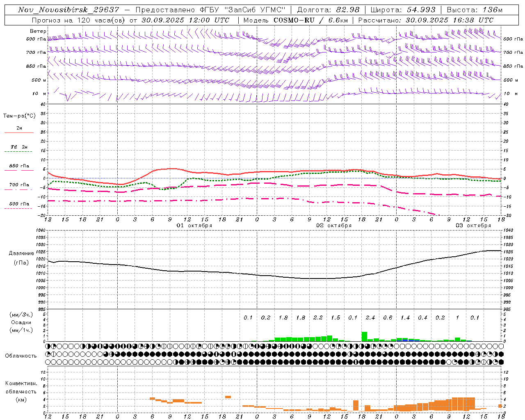Screen dimensions: 525x420
Task: Click the forecast start time 30.09.2025 12:00 UTC
Action: 185,20
